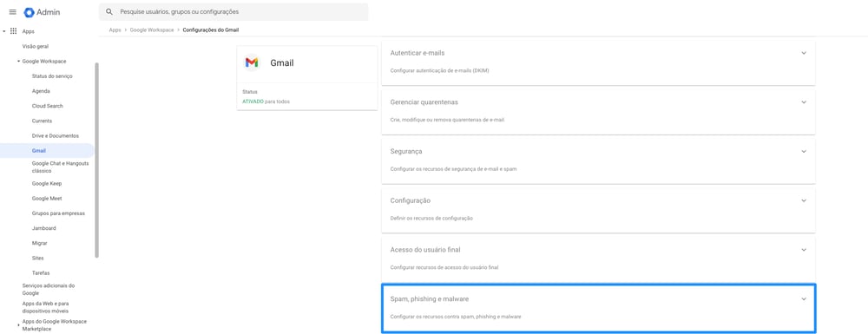Expand the Segurança section chevron
This screenshot has height=334, width=868.
[804, 152]
